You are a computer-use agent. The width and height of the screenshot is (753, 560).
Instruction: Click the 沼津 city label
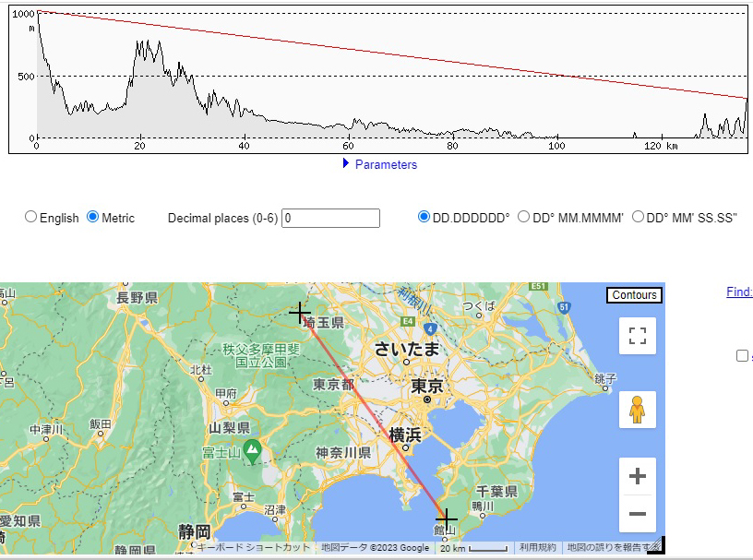(x=275, y=509)
